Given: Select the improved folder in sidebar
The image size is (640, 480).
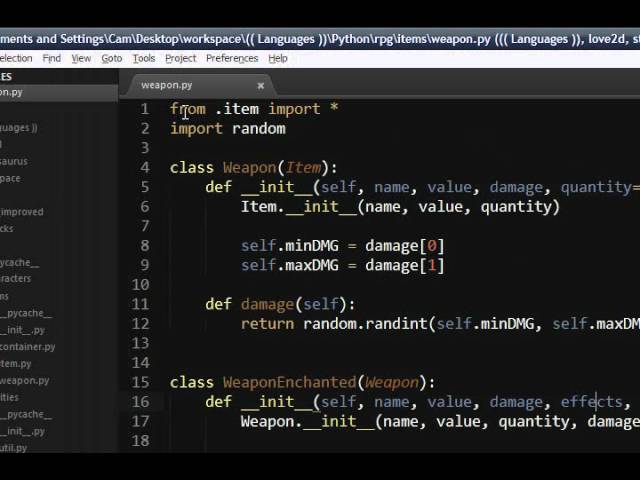Looking at the screenshot, I should point(22,212).
